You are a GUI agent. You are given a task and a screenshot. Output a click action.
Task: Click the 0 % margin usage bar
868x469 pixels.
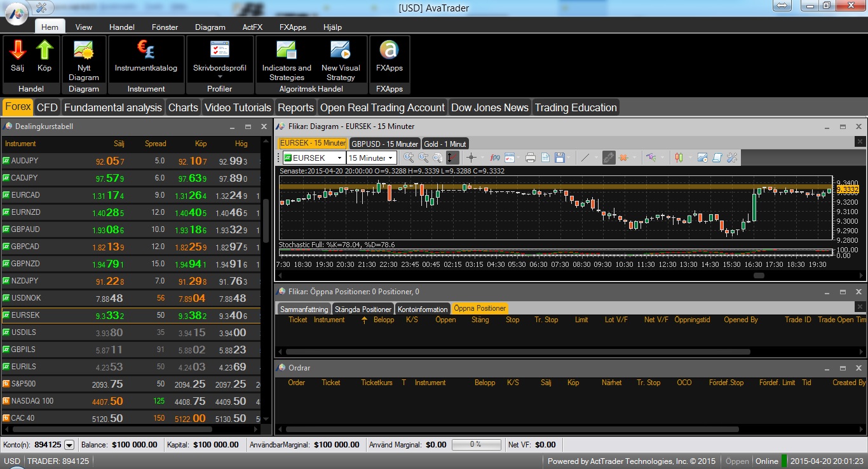pyautogui.click(x=475, y=445)
